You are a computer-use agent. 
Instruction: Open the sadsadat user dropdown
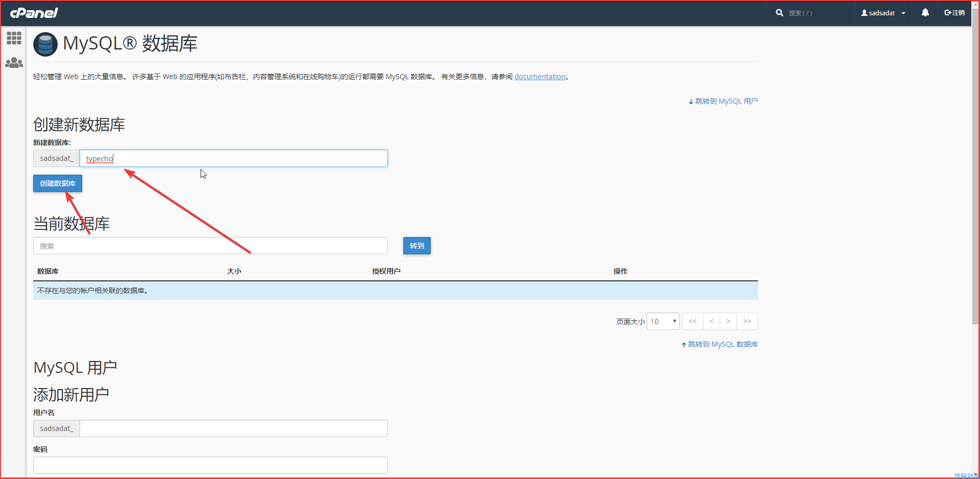pos(883,13)
